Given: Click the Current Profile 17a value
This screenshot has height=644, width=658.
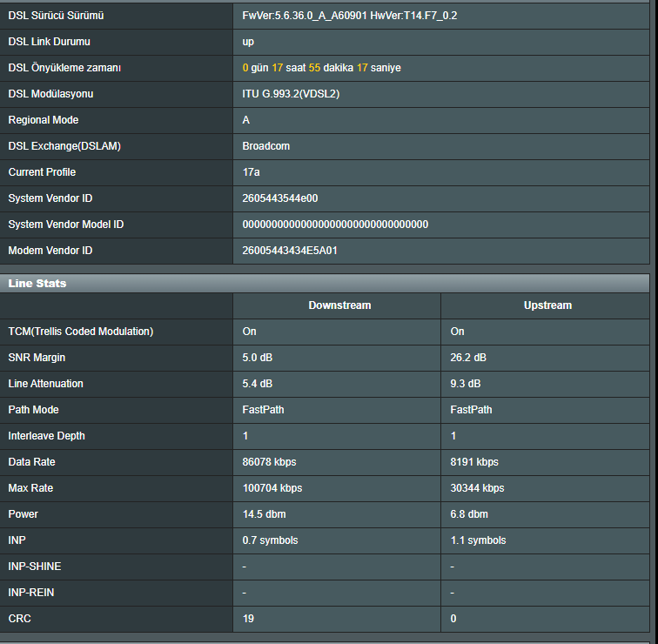Looking at the screenshot, I should tap(251, 172).
